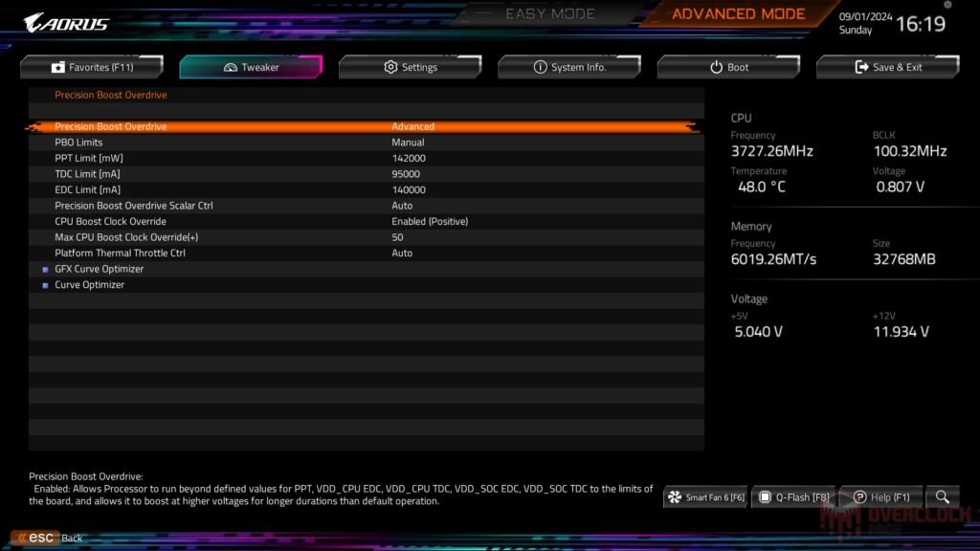
Task: Edit the PPT Limit value of 142000
Action: tap(407, 157)
